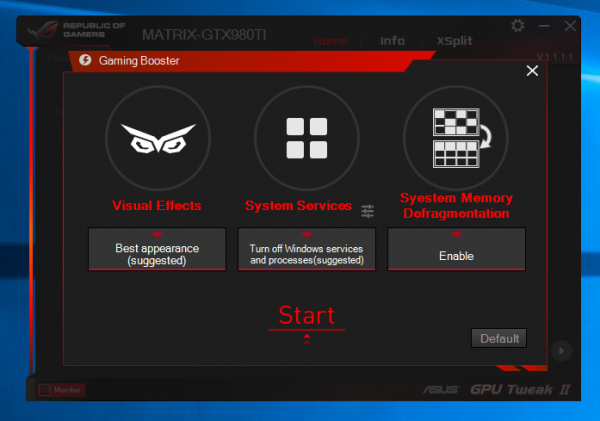The height and width of the screenshot is (421, 600).
Task: Switch to the Info tab
Action: pyautogui.click(x=392, y=41)
